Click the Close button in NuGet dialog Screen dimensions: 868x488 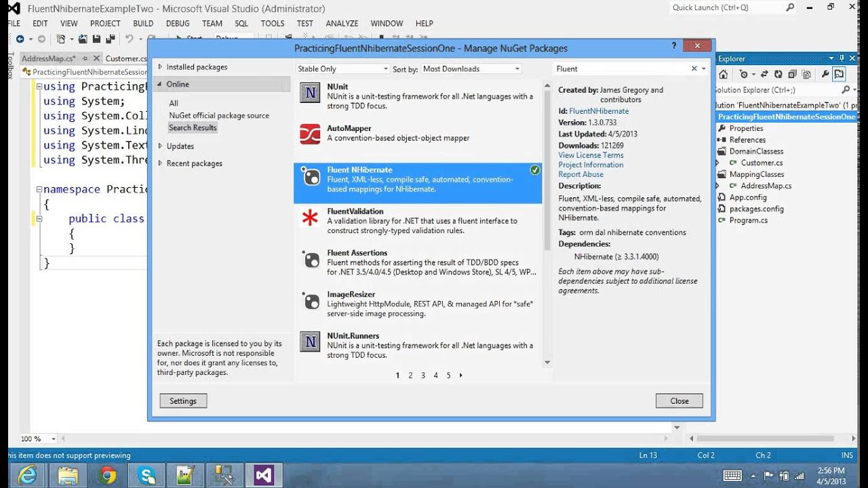click(679, 401)
